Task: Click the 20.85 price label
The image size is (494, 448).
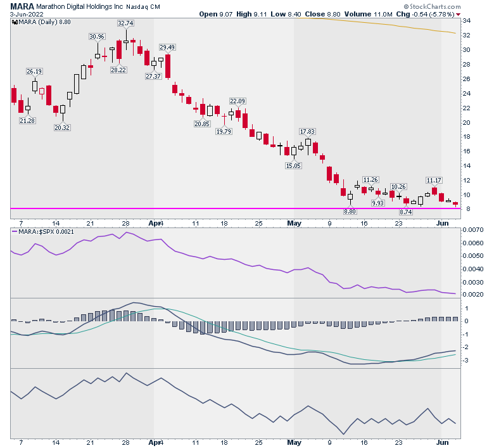Action: point(202,124)
